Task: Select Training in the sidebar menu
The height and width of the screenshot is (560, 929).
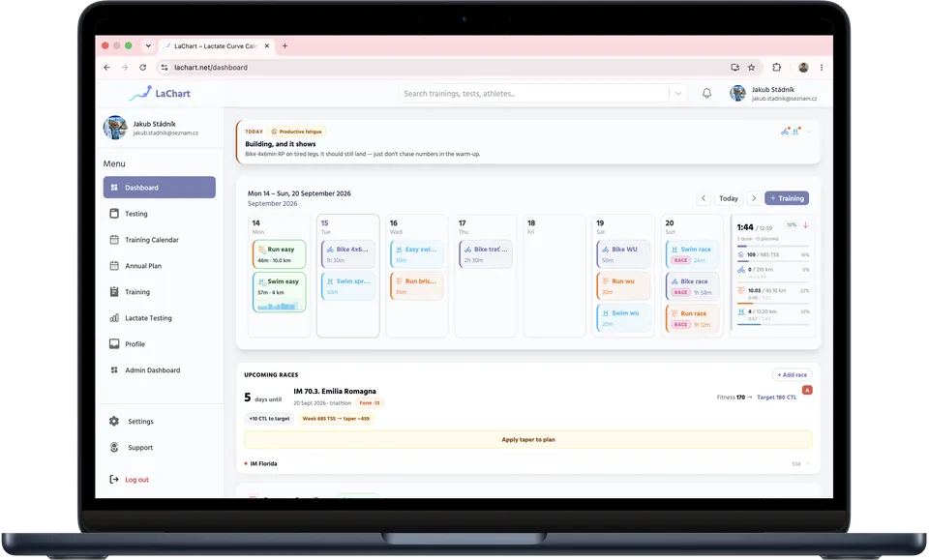Action: coord(160,292)
